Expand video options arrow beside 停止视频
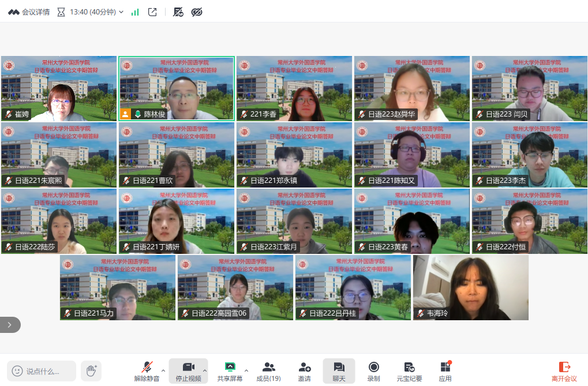This screenshot has height=386, width=588. point(204,370)
